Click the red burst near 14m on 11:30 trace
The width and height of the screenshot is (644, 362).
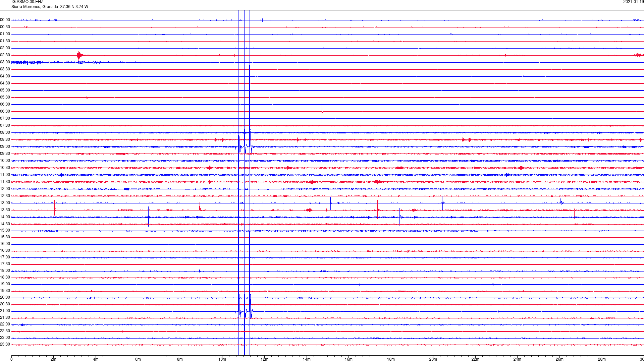(312, 182)
